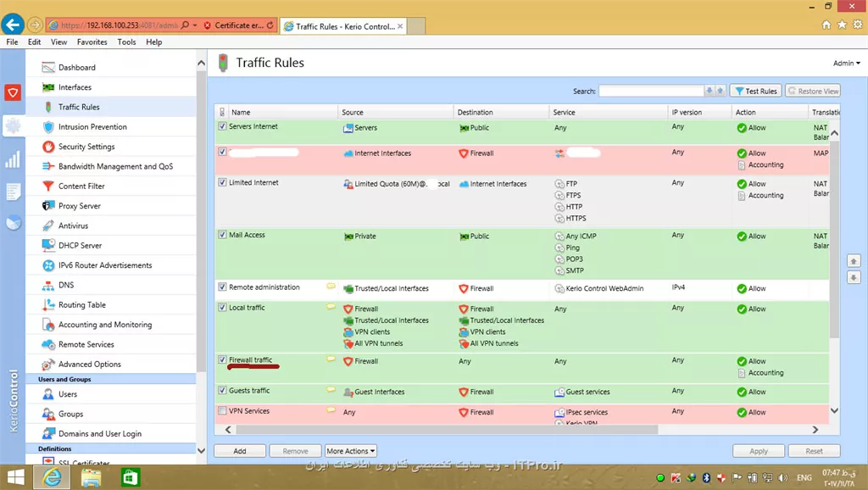
Task: Open the Routing Table icon
Action: (x=48, y=304)
